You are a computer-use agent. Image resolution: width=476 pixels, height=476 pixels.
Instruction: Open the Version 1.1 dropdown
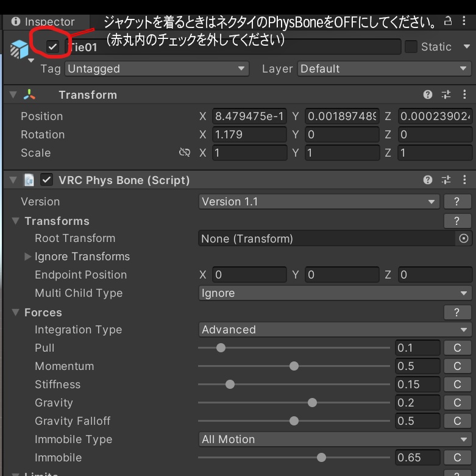(319, 202)
